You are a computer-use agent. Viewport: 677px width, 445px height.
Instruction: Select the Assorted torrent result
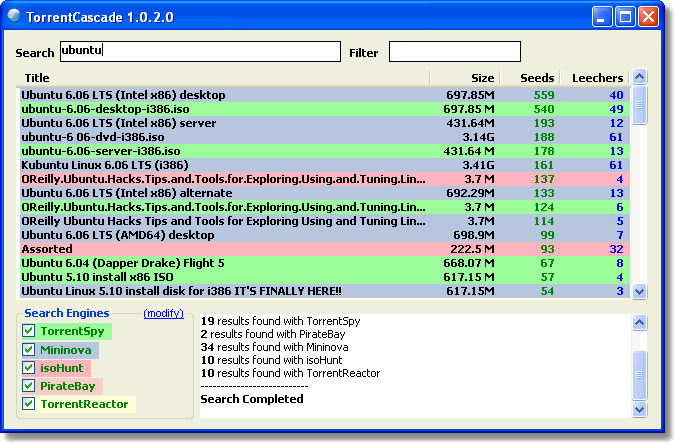[325, 249]
